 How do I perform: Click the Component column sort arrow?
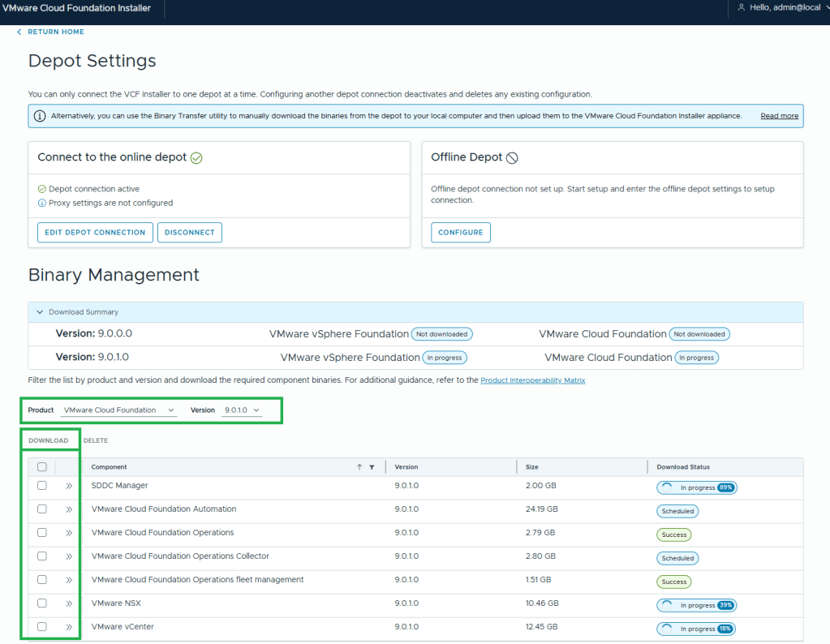point(359,467)
